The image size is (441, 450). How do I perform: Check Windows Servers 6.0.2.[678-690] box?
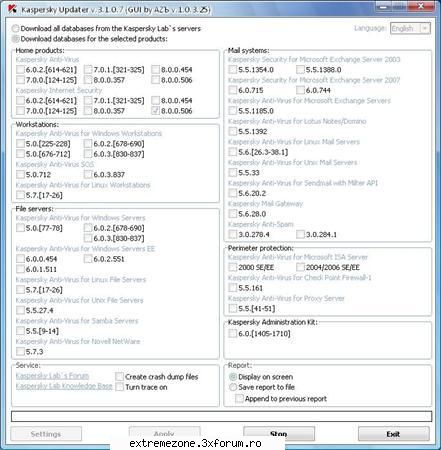(x=88, y=228)
